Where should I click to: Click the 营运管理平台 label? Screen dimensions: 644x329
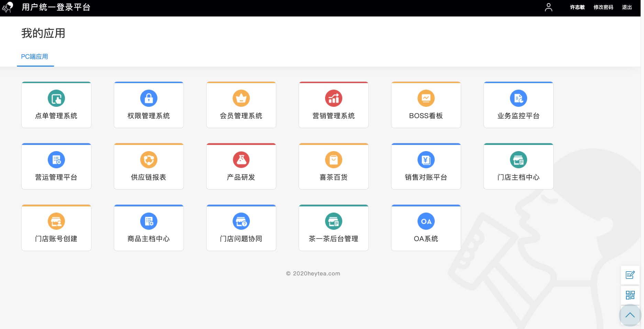(x=56, y=177)
